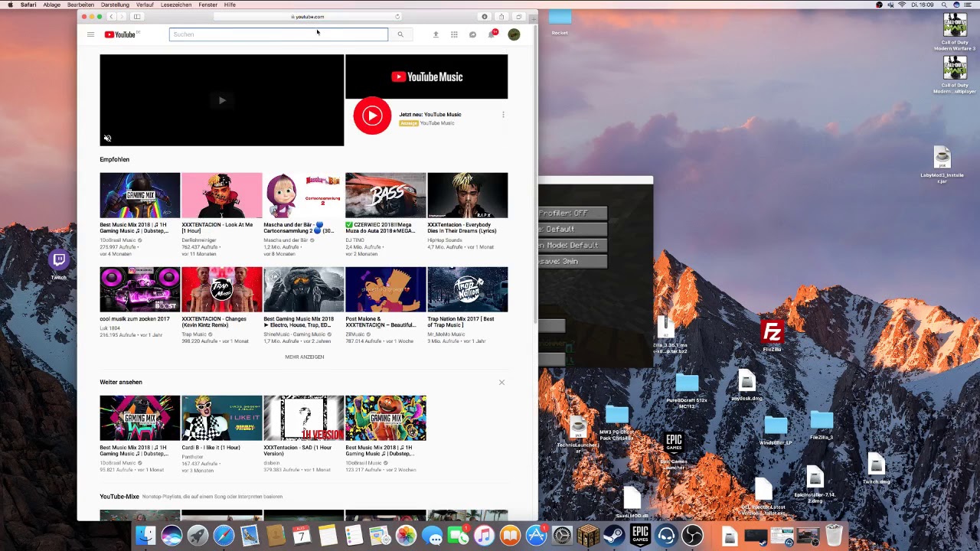Open the Cardi B I like it thumbnail

(x=221, y=418)
